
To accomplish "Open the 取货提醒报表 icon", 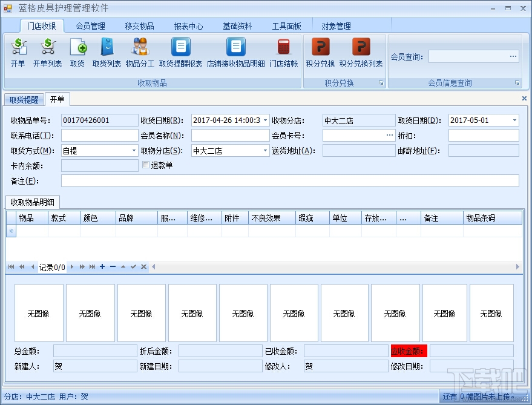I will point(180,52).
